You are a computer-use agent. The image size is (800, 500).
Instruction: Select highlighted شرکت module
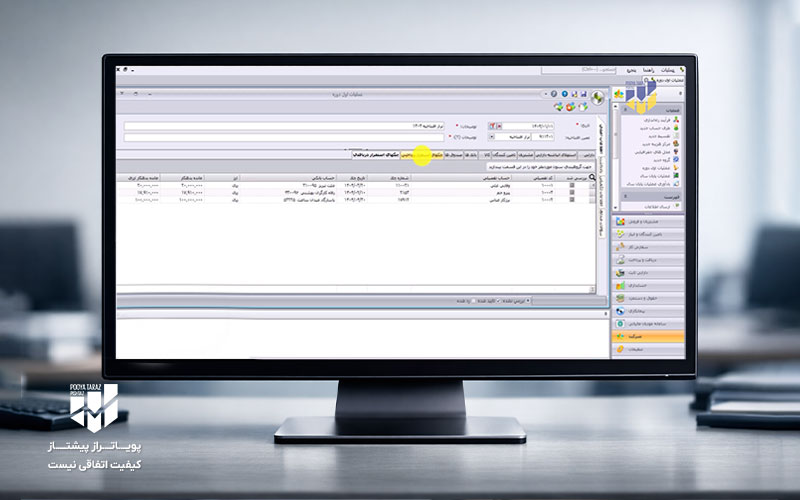pos(648,336)
